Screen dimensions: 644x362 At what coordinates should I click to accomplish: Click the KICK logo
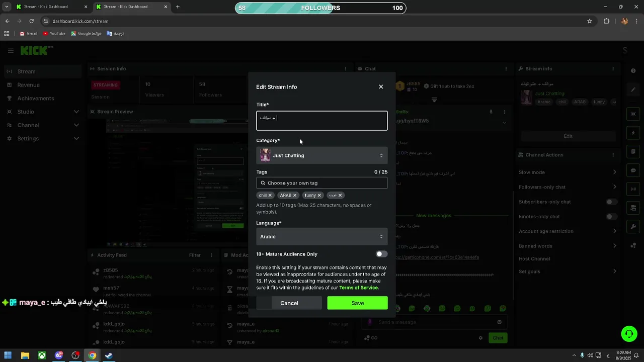[x=36, y=51]
